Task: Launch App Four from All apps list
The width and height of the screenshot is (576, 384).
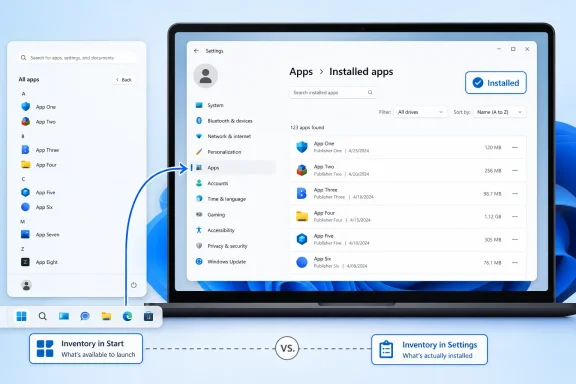Action: pyautogui.click(x=39, y=165)
